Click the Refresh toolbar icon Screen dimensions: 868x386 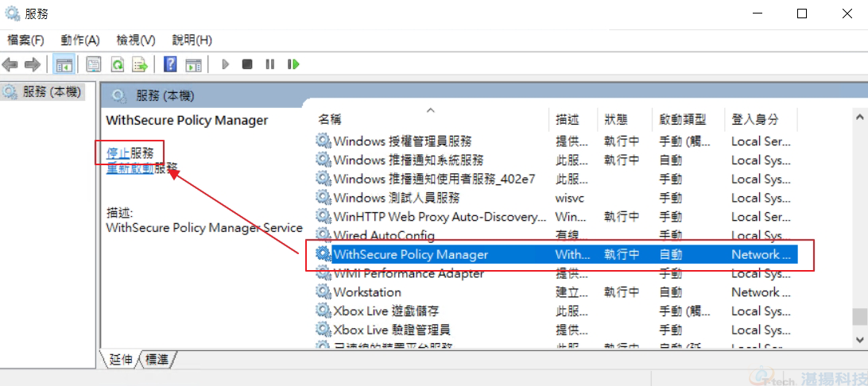point(118,64)
